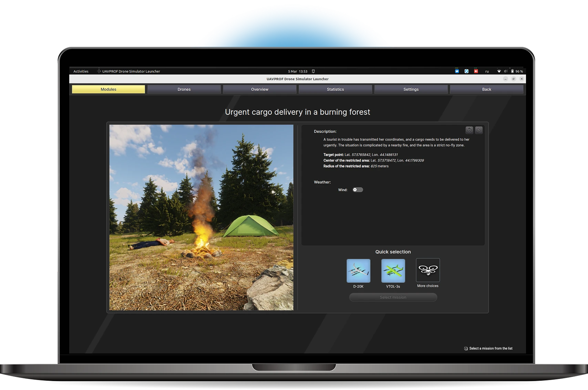Maximize the launcher window

514,79
